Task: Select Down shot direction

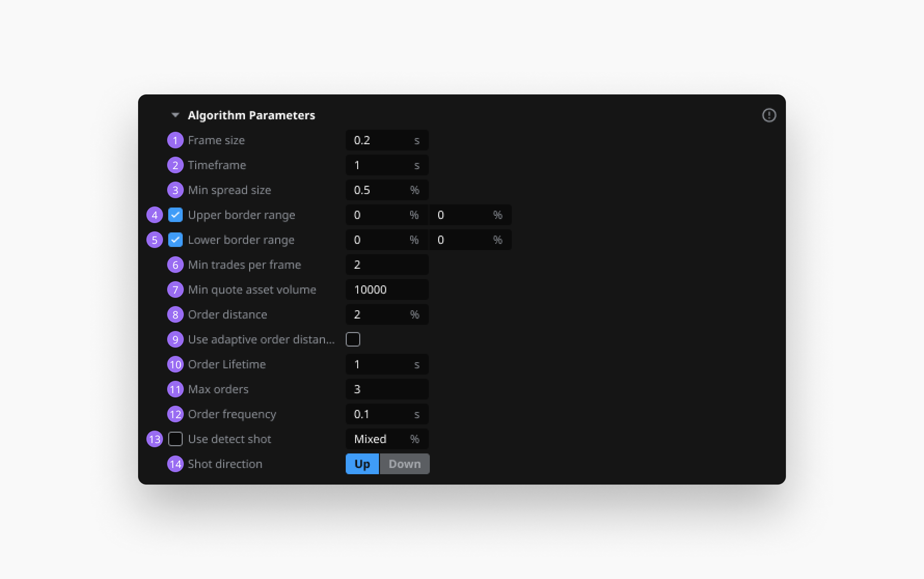Action: point(404,464)
